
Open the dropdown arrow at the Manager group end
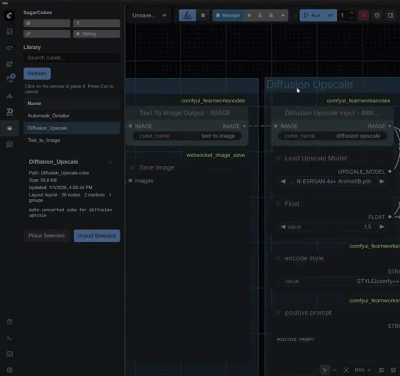point(283,15)
